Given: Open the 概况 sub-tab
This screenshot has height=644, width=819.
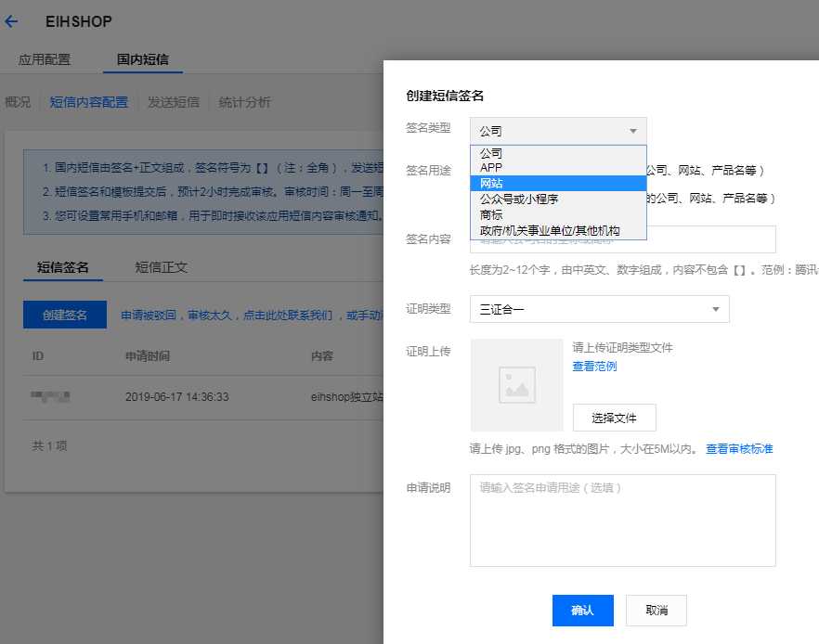Looking at the screenshot, I should point(18,102).
